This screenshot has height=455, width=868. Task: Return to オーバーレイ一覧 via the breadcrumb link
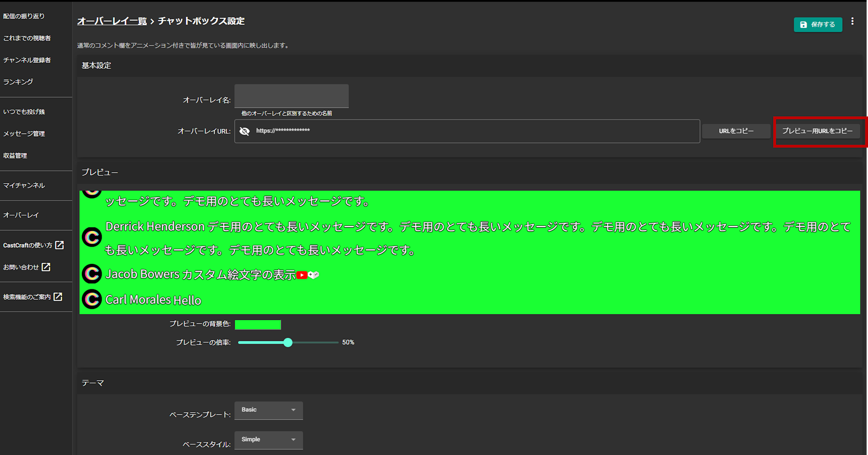click(111, 21)
